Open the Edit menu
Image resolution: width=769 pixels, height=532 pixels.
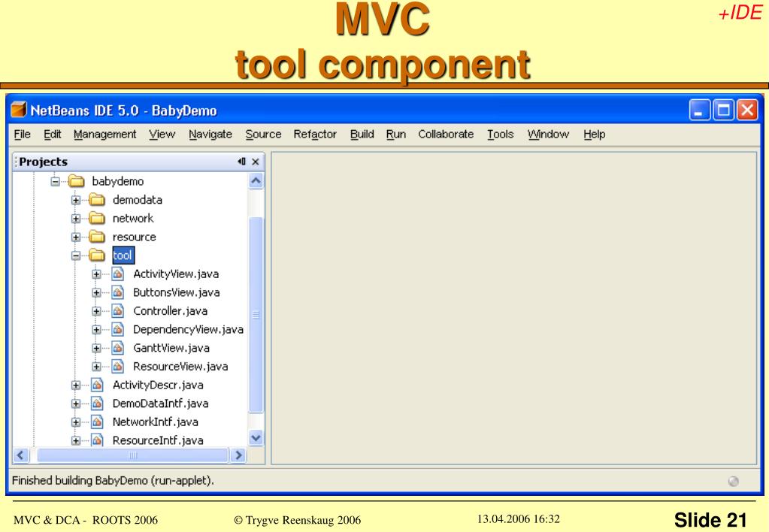pos(53,135)
